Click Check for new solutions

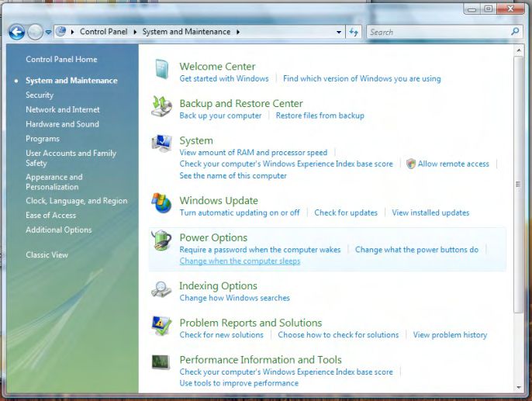click(x=221, y=335)
